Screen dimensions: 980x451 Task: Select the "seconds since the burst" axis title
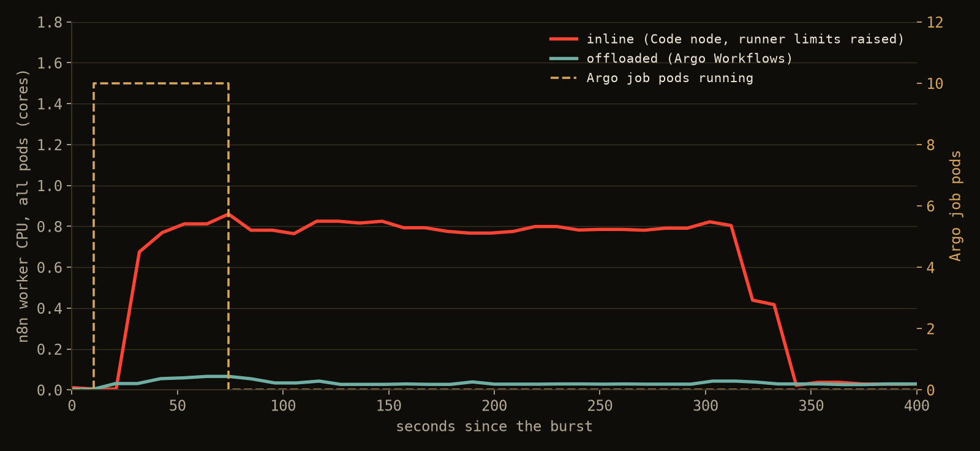494,426
